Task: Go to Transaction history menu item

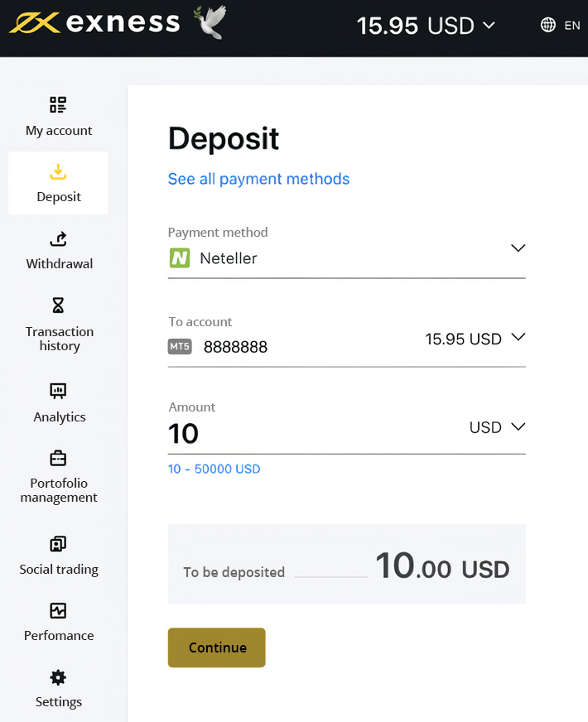Action: [59, 339]
